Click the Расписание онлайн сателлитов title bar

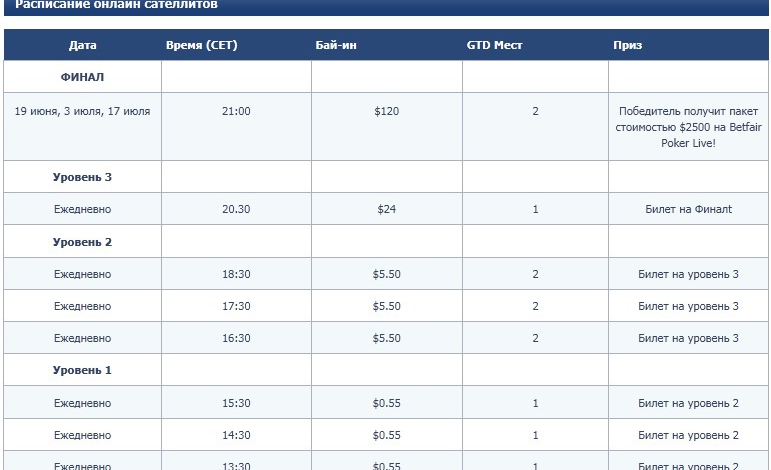click(x=386, y=6)
